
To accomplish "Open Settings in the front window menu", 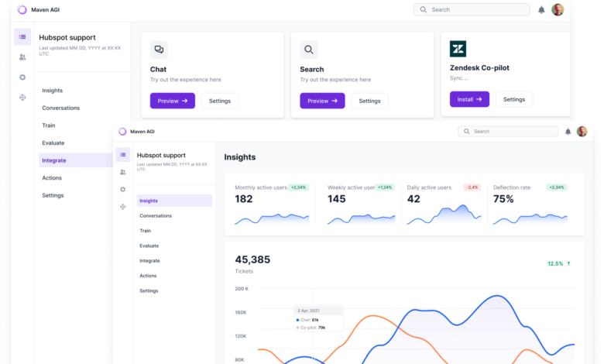I will (149, 291).
